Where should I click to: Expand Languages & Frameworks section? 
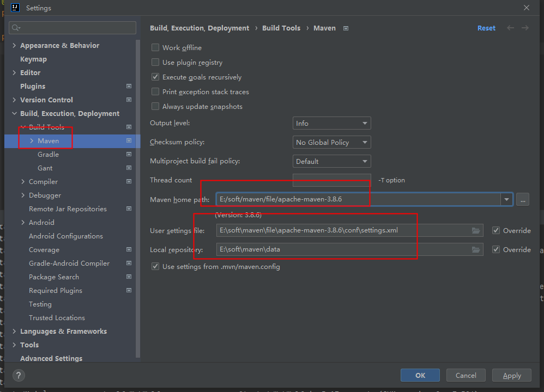(14, 331)
